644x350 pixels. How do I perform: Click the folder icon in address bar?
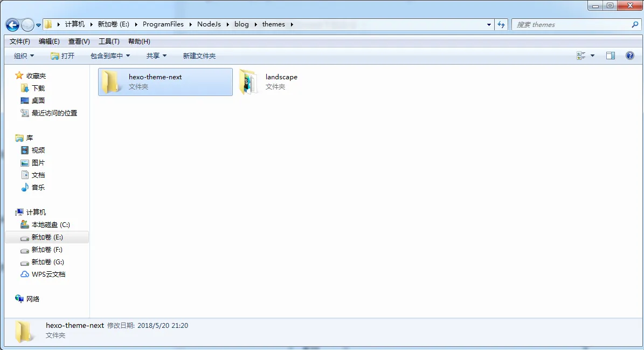pos(48,24)
